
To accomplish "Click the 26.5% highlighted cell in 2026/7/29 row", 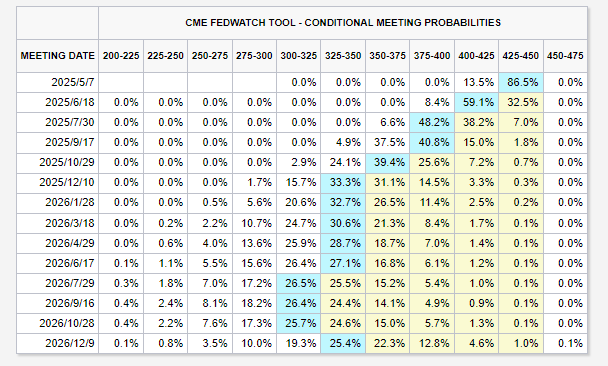I will tap(299, 283).
